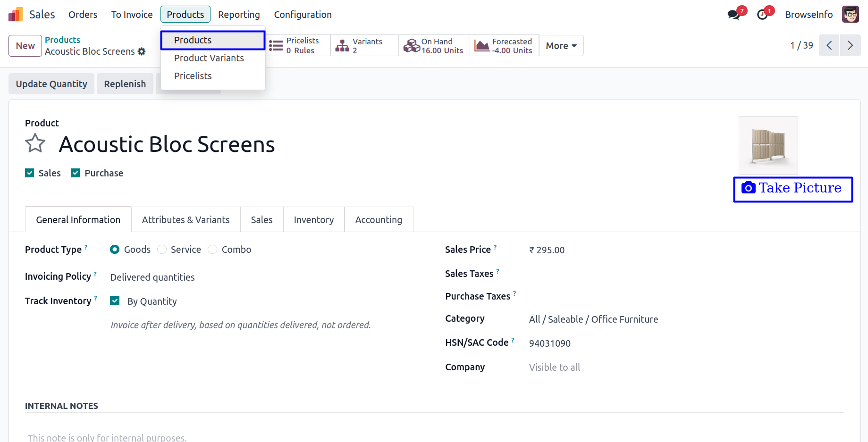Go to next record arrow
Screen dimensions: 868x442
850,45
